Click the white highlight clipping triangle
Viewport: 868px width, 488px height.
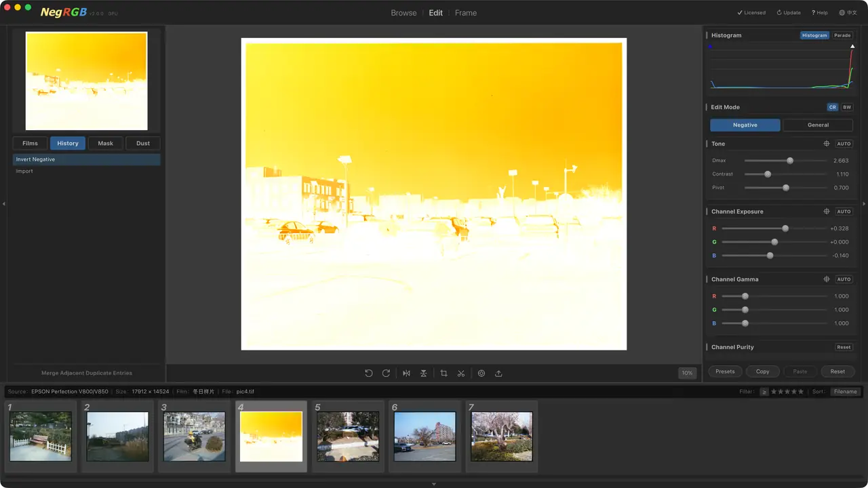[852, 46]
